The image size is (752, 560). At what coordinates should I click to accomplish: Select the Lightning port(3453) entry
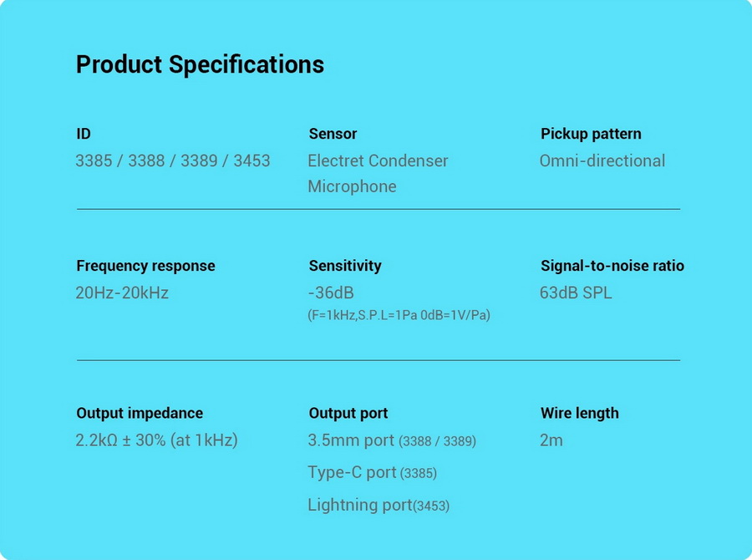coord(379,506)
